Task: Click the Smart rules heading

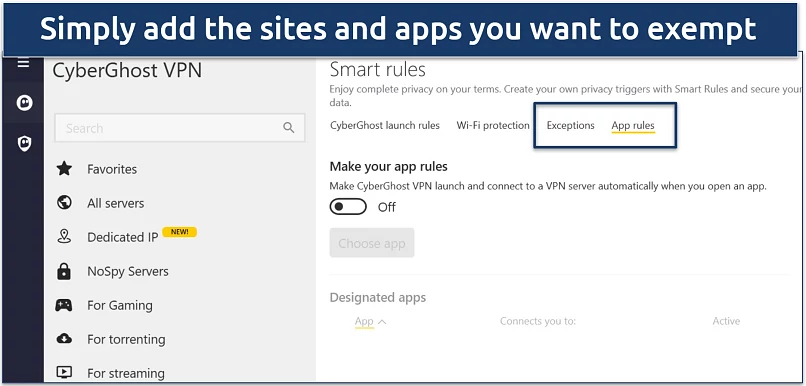Action: tap(378, 69)
